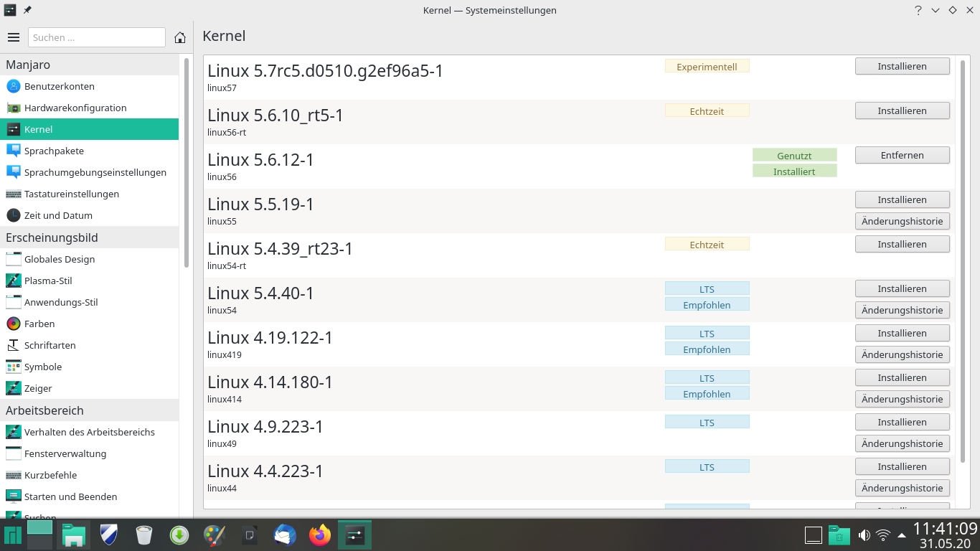Open the hamburger menu in the sidebar
This screenshot has width=980, height=551.
point(14,37)
